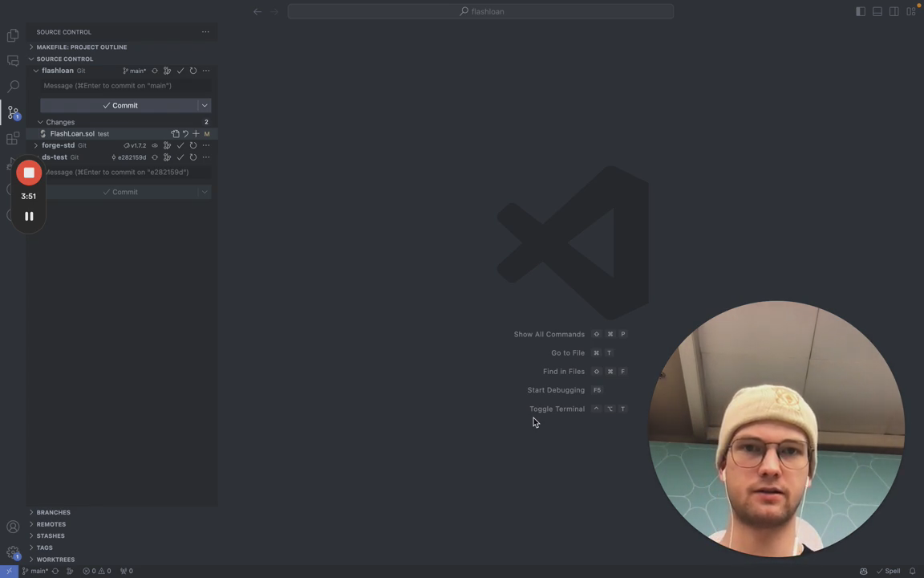Click Commit button for e282159d
This screenshot has height=578, width=924.
tap(119, 193)
